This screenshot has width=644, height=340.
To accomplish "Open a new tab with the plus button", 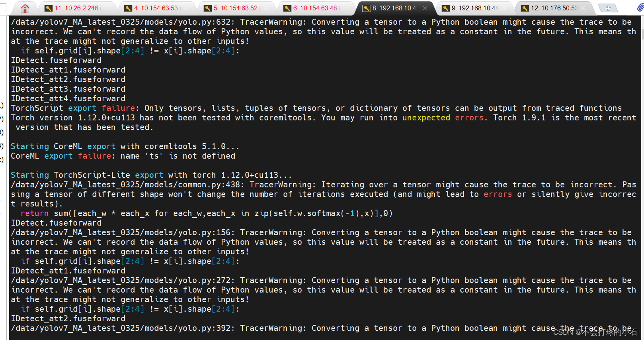I will point(608,8).
